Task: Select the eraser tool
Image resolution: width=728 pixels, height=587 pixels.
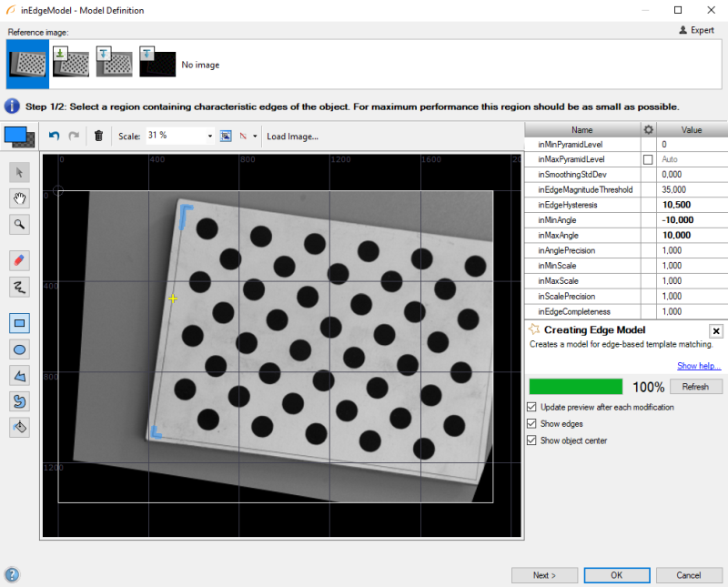Action: tap(20, 260)
